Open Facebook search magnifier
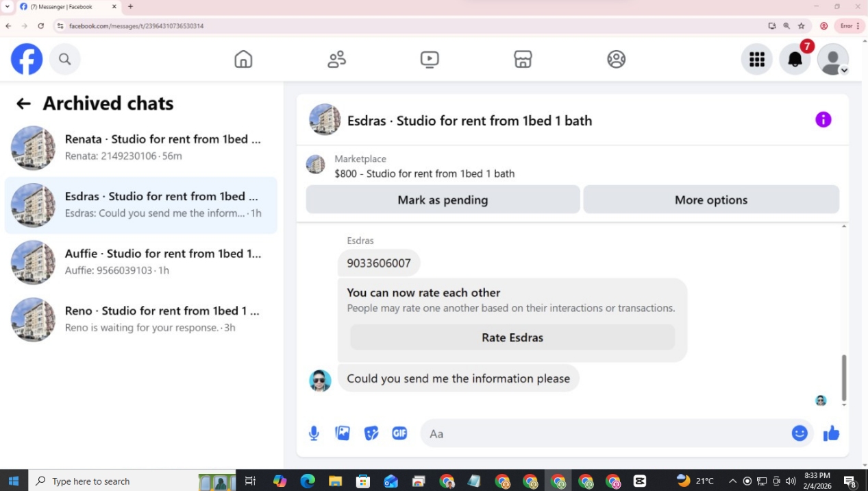Image resolution: width=868 pixels, height=491 pixels. (64, 59)
